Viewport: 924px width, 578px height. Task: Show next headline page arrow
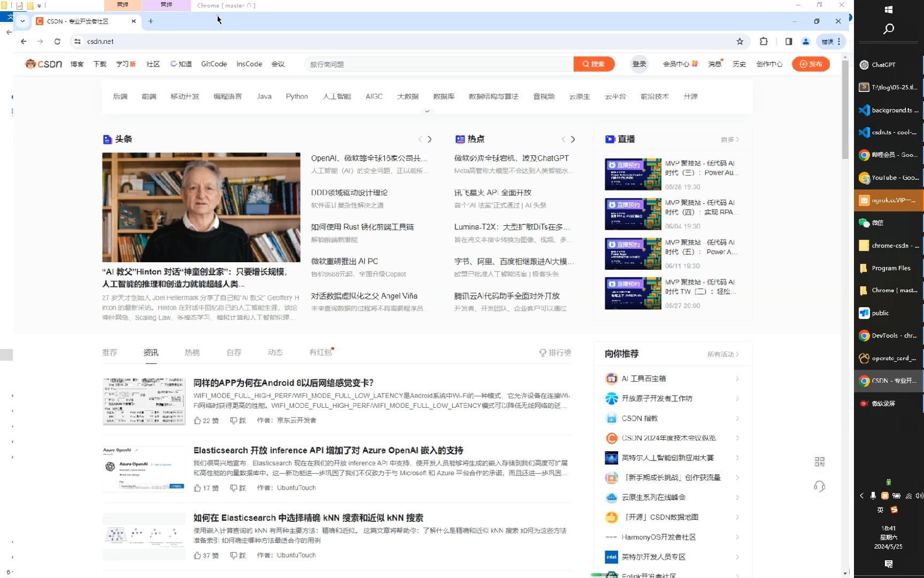pyautogui.click(x=429, y=139)
